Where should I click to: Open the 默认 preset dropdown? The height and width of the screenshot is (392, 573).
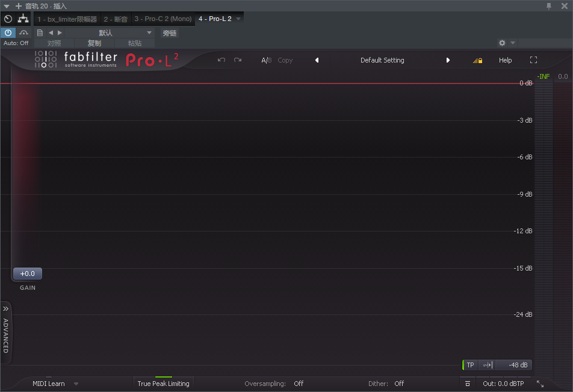(110, 33)
